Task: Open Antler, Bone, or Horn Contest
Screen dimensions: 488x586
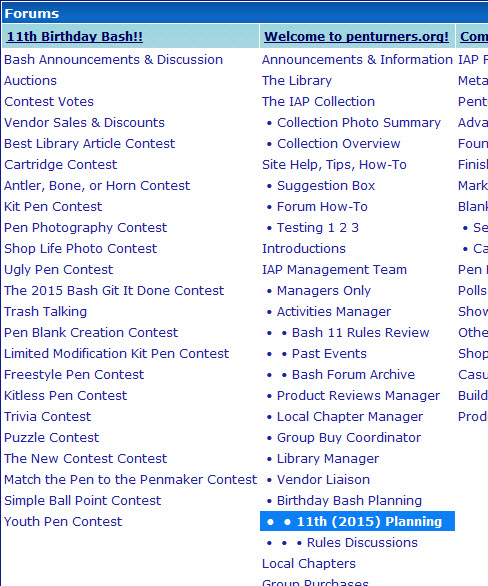Action: (97, 186)
